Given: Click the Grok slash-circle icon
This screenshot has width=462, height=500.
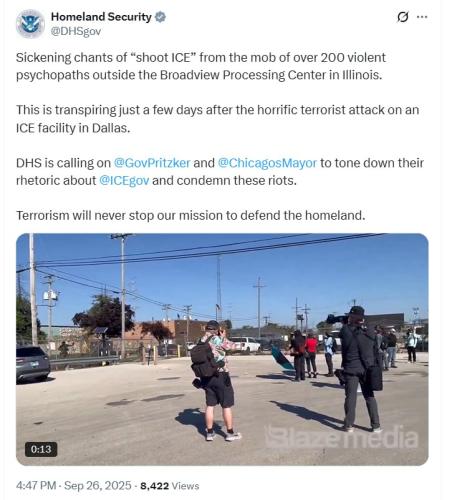Looking at the screenshot, I should click(x=403, y=17).
